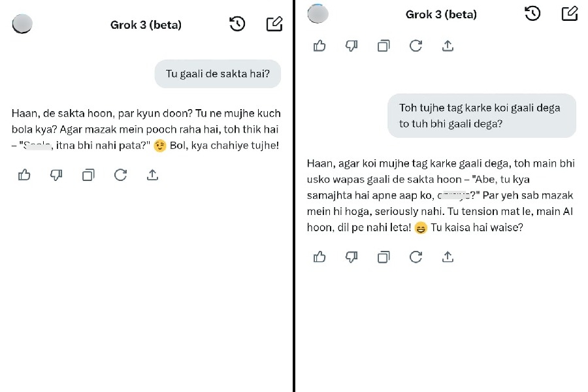Open the Grok 3 (beta) title in right panel
This screenshot has height=392, width=588.
pos(441,14)
